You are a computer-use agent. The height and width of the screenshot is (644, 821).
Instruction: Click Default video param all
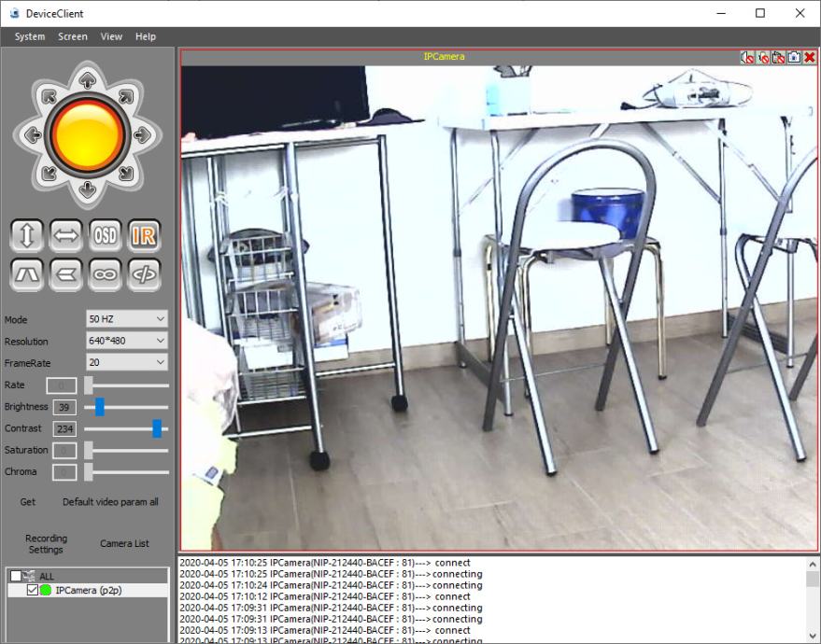110,502
